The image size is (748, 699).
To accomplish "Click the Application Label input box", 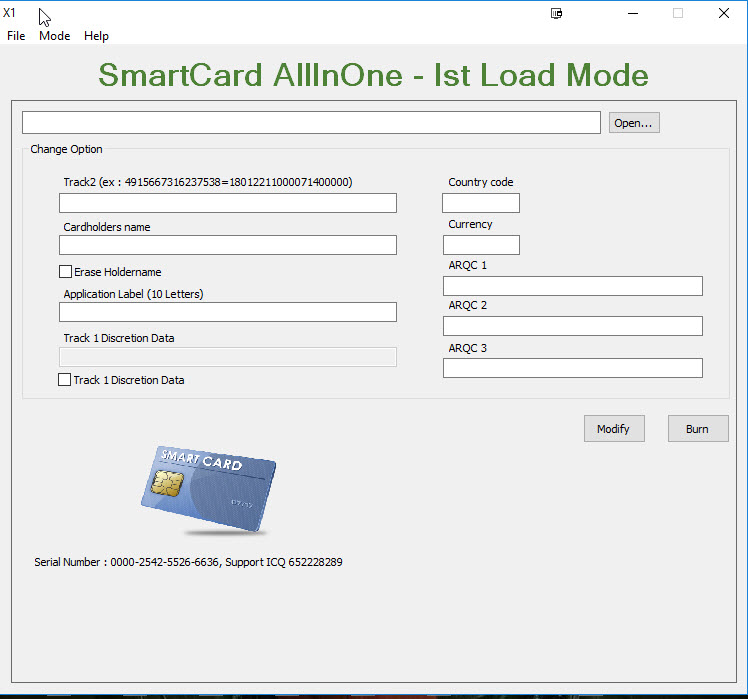I will [x=228, y=312].
